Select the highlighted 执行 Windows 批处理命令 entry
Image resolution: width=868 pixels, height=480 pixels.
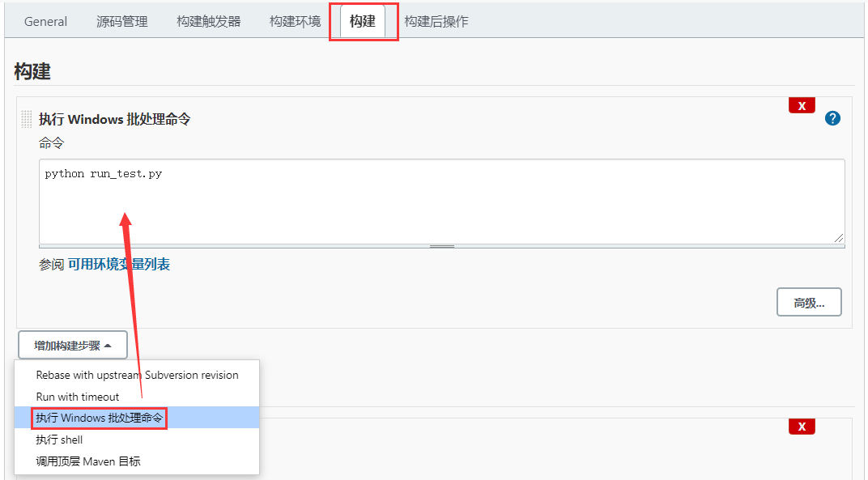tap(98, 418)
